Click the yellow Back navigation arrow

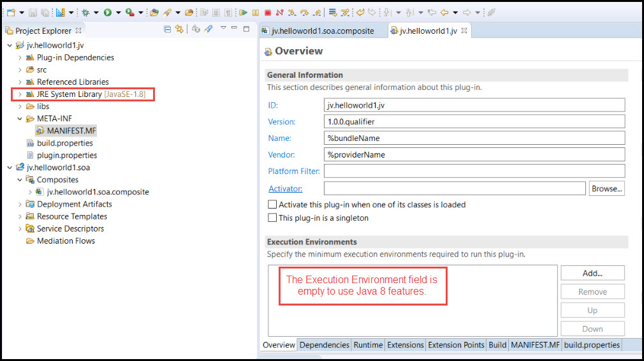point(444,12)
